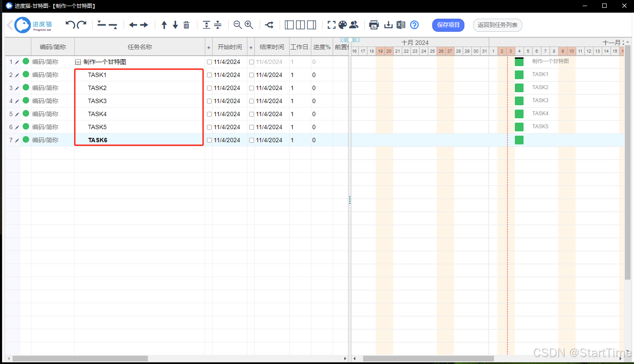Switch to the split-panel layout
The height and width of the screenshot is (364, 634).
300,25
